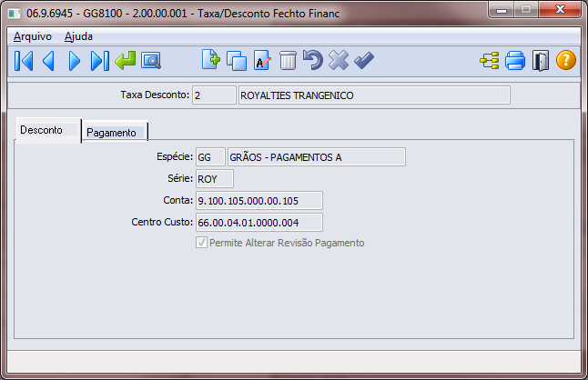Click the 'Centro Custo:' label
Image resolution: width=588 pixels, height=380 pixels.
162,222
